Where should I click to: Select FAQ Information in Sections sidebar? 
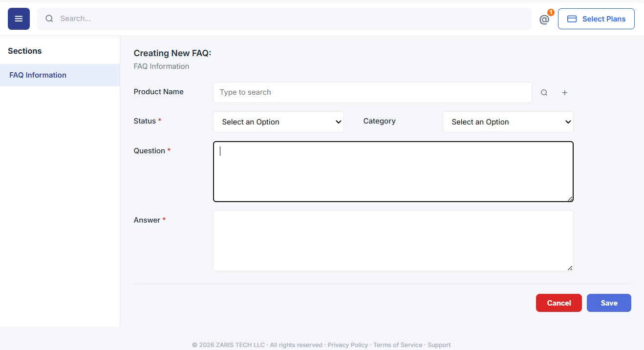60,75
